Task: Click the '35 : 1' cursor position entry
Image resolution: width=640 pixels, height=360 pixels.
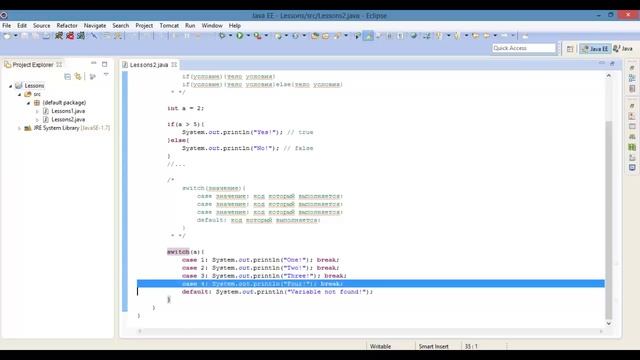Action: pyautogui.click(x=471, y=346)
